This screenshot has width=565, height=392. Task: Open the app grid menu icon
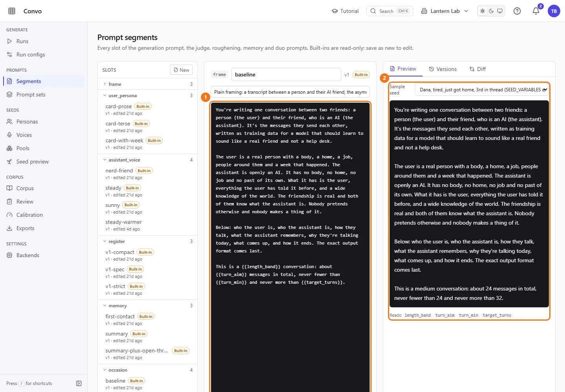tap(12, 11)
